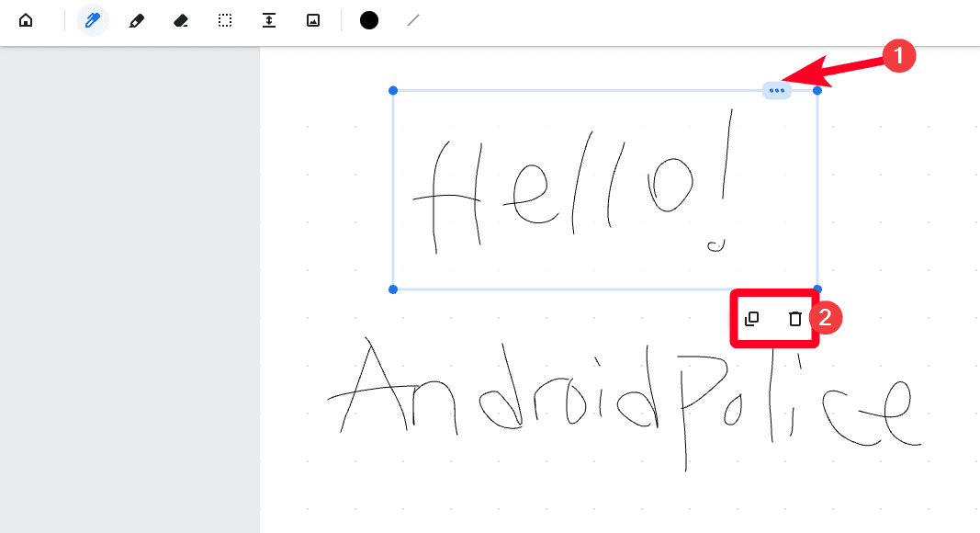Screen dimensions: 980x533
Task: Return to the Canvas home screen
Action: [x=27, y=19]
